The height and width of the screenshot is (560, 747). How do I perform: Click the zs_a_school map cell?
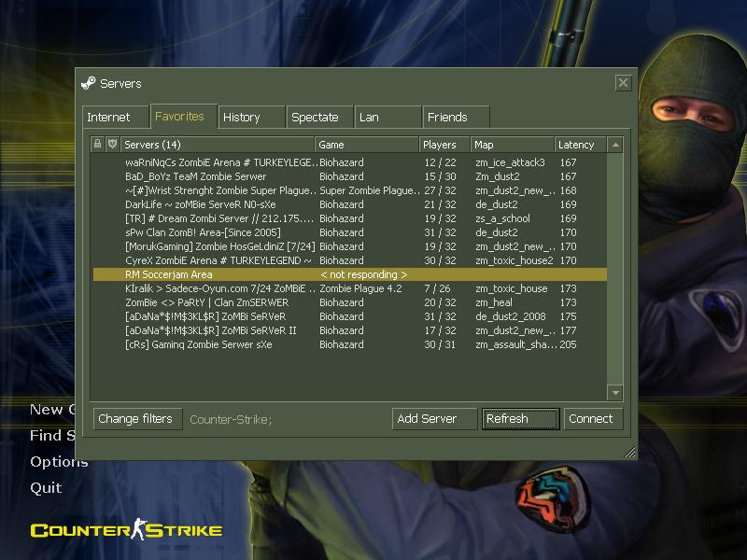[x=502, y=218]
